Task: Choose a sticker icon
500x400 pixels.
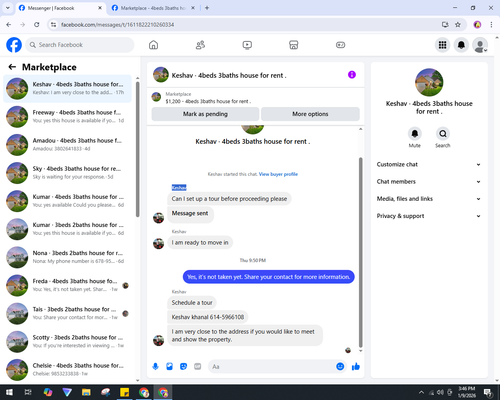Action: click(184, 367)
